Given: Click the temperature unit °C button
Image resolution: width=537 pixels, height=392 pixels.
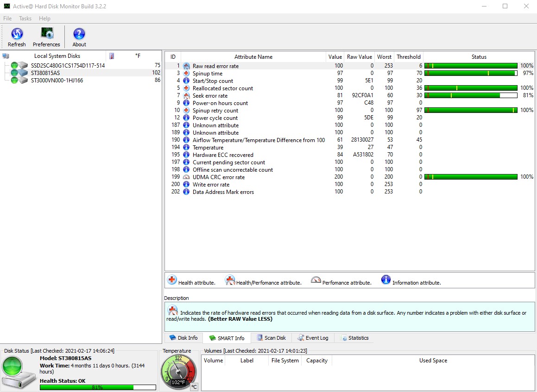Looking at the screenshot, I should coord(194,387).
